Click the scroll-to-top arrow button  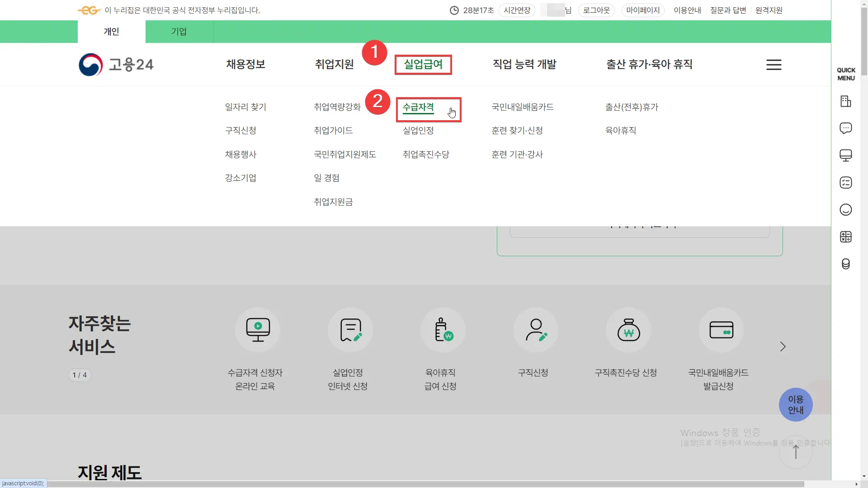[796, 452]
